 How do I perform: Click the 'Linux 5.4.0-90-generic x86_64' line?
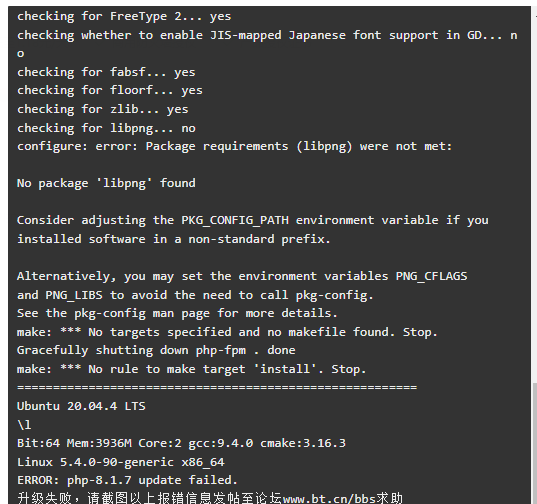pyautogui.click(x=121, y=462)
